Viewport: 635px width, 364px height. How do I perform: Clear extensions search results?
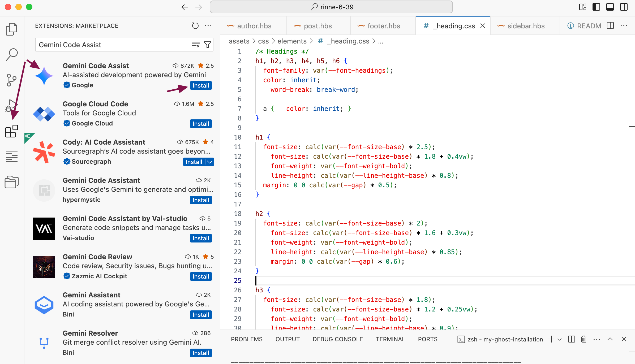click(196, 45)
